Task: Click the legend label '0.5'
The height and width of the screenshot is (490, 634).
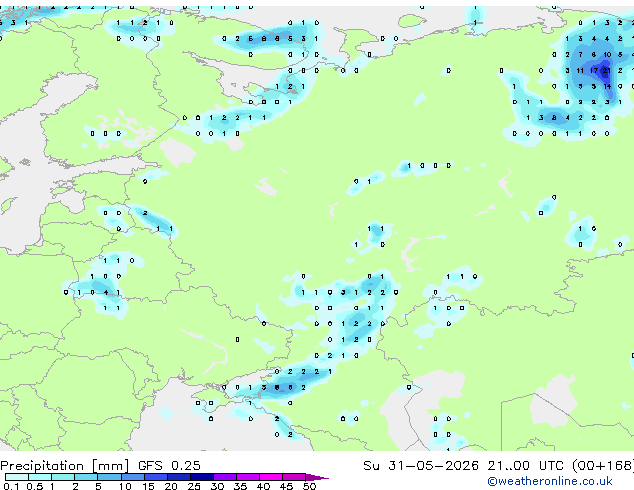Action: pyautogui.click(x=34, y=486)
